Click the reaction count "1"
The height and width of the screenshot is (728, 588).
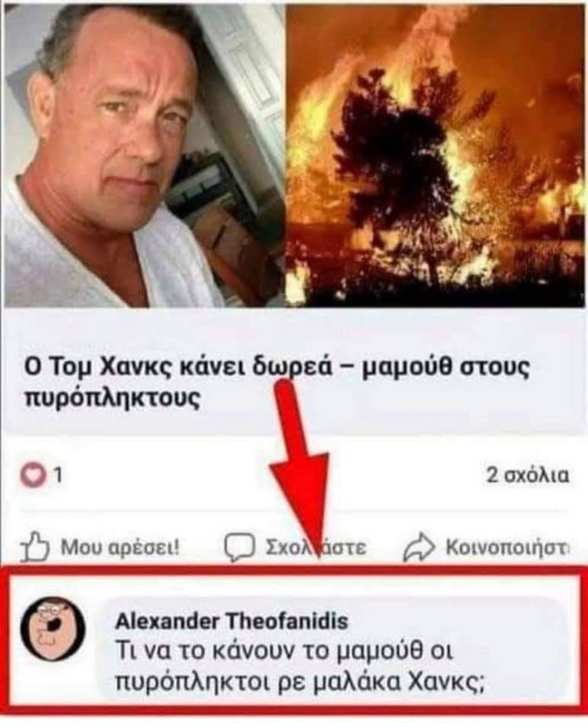coord(57,476)
